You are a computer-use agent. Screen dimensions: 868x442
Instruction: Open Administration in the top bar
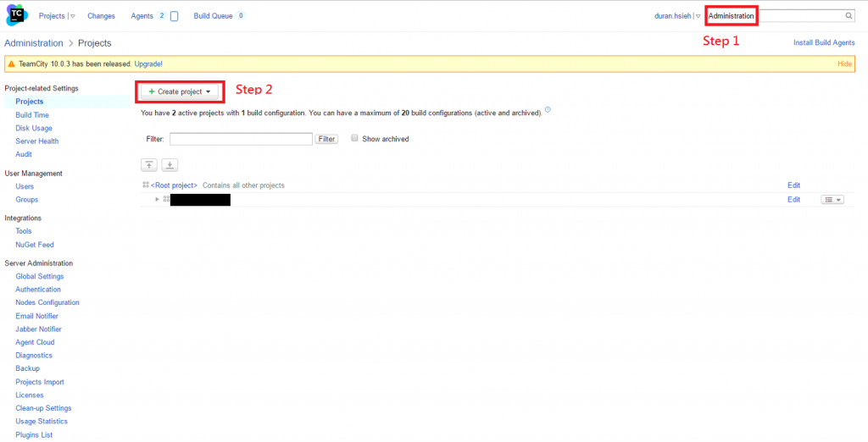tap(732, 16)
